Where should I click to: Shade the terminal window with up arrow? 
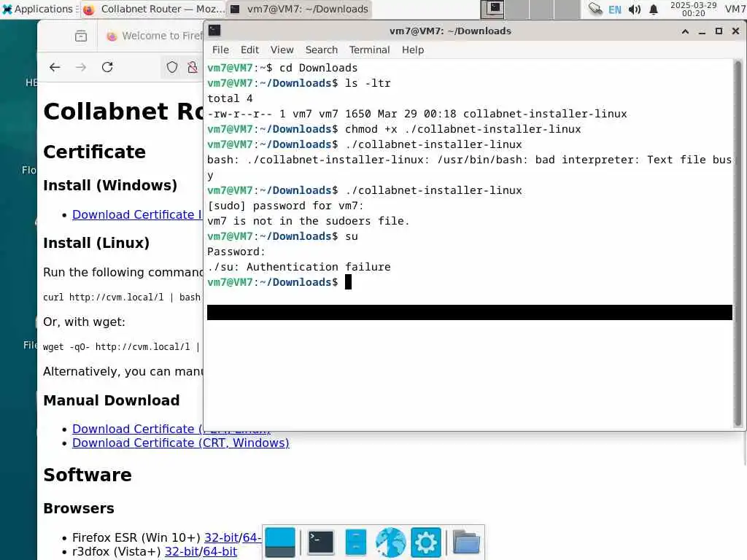click(x=685, y=31)
